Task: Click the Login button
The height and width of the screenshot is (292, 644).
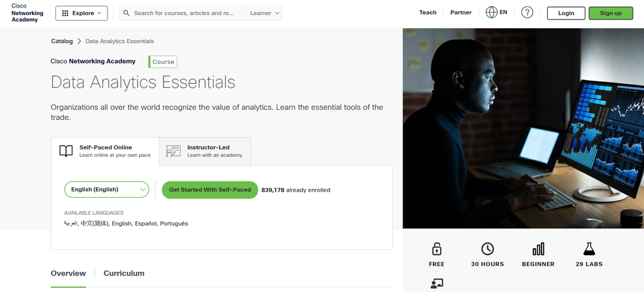Action: coord(566,13)
